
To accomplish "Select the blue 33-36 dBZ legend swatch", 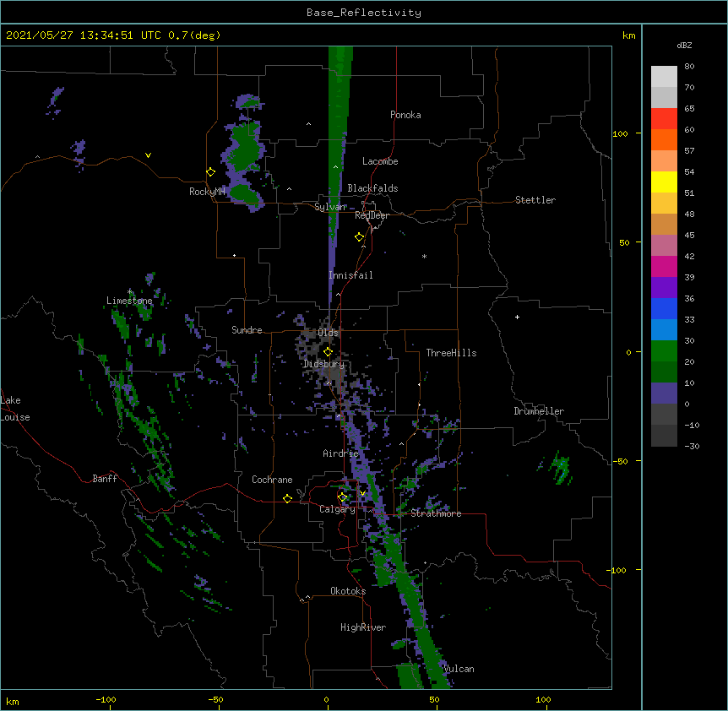I will tap(664, 308).
